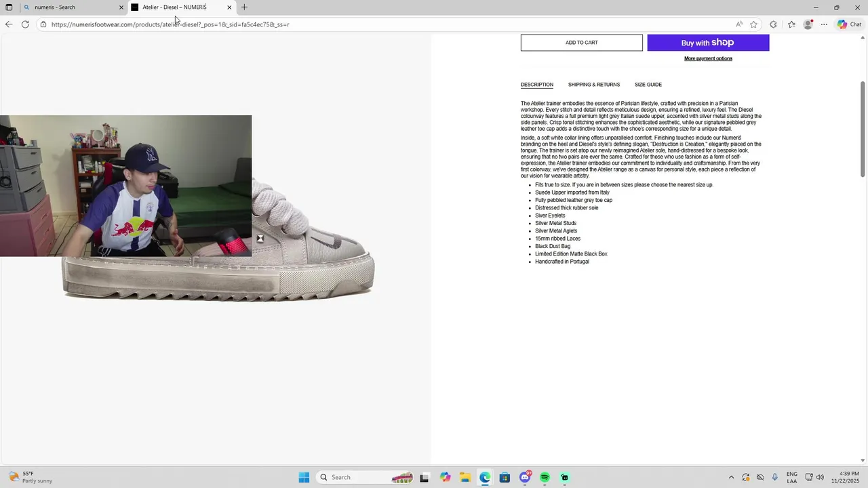Open Task View from the taskbar
The width and height of the screenshot is (868, 488).
click(425, 477)
